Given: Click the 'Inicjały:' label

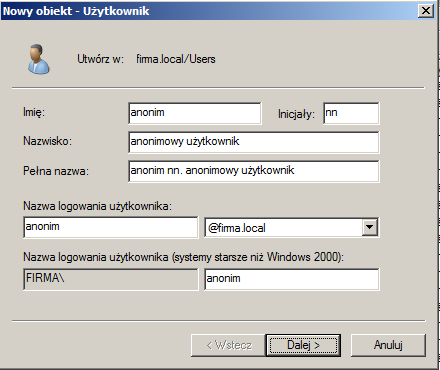Looking at the screenshot, I should click(296, 114).
